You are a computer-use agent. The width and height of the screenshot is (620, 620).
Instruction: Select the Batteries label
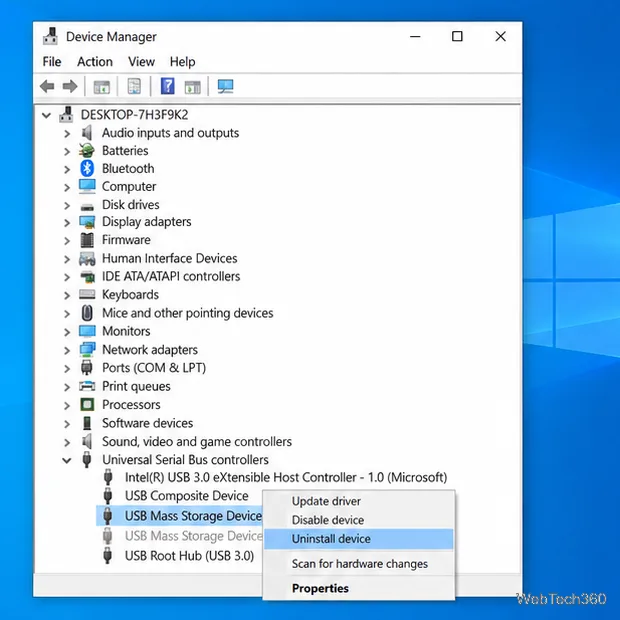[x=125, y=150]
